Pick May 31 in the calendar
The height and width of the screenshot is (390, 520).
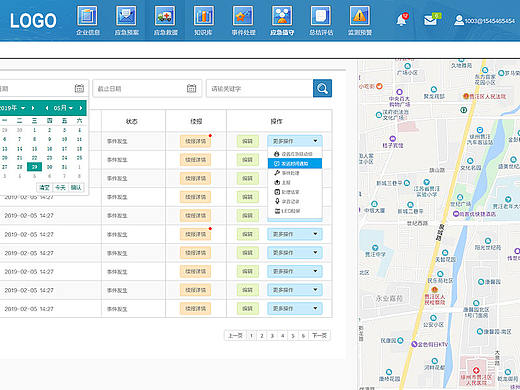pos(64,167)
